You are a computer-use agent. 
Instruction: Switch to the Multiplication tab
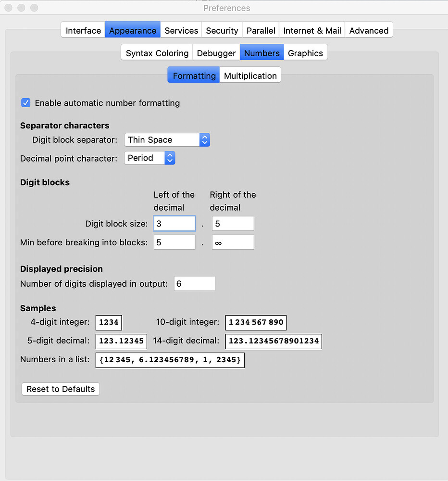(250, 75)
